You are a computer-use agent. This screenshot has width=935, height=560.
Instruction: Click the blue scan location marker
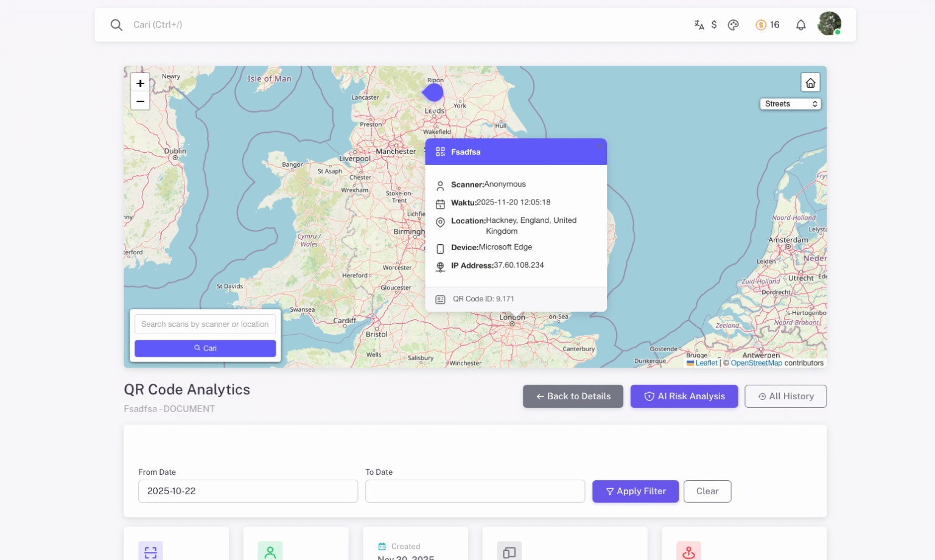click(433, 93)
